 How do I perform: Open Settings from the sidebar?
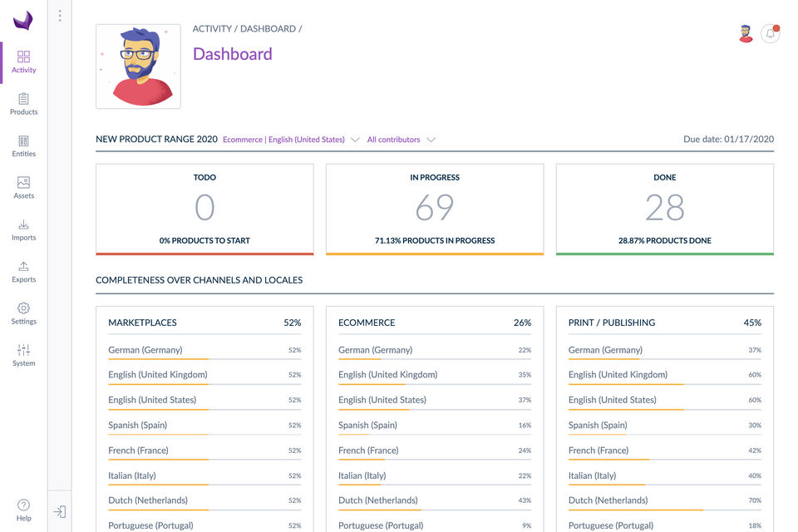(23, 313)
